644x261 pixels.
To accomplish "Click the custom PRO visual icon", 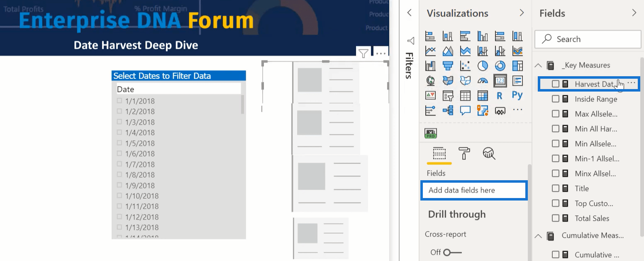I will pyautogui.click(x=430, y=133).
